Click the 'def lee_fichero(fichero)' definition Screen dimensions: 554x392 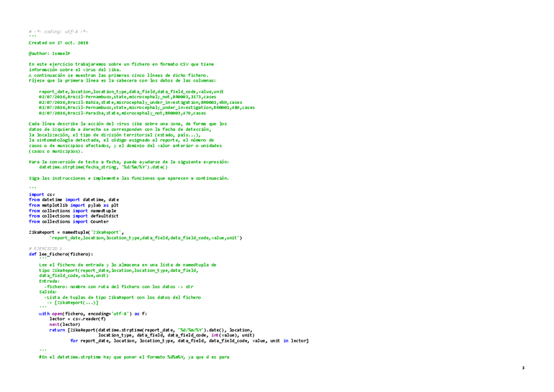point(61,254)
